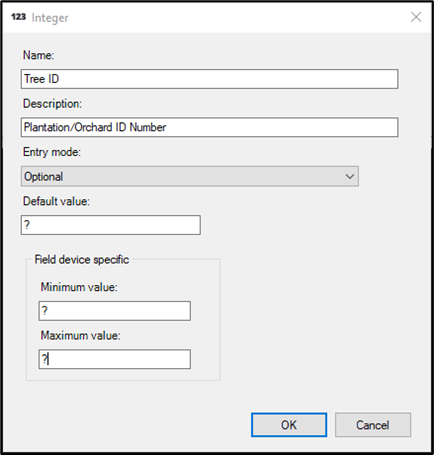The height and width of the screenshot is (455, 434).
Task: Click the Entry mode label
Action: [52, 152]
